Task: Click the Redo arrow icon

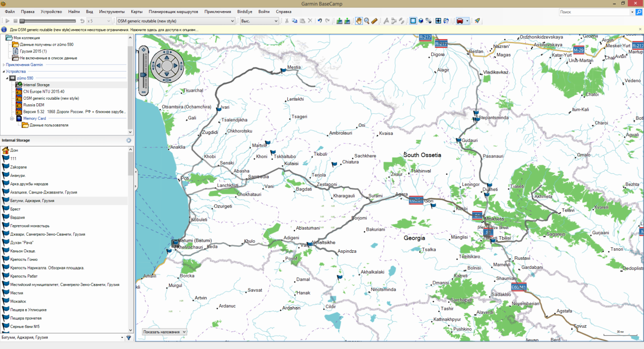Action: pyautogui.click(x=328, y=21)
